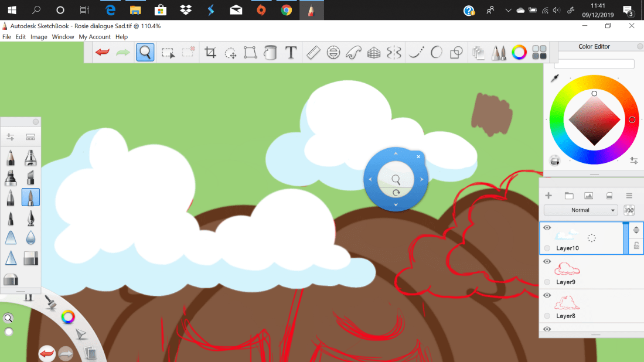This screenshot has height=362, width=644.
Task: Select the Crop tool
Action: 210,52
